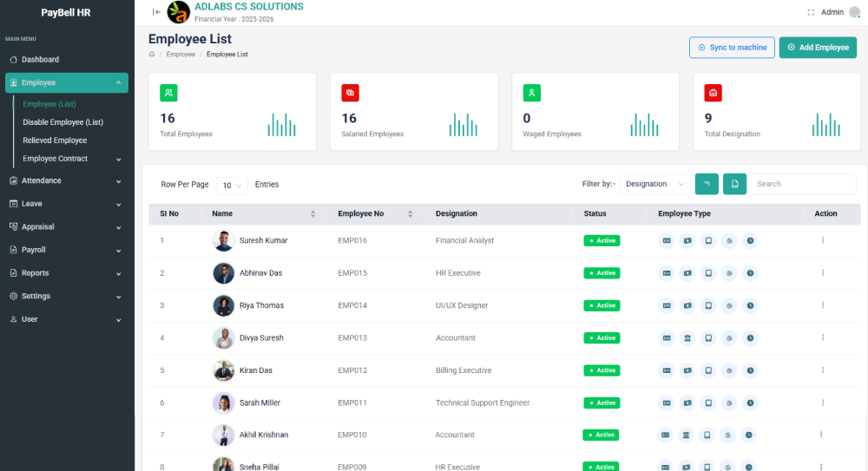Viewport: 868px width, 471px height.
Task: Expand the Attendance menu in the sidebar
Action: [67, 180]
